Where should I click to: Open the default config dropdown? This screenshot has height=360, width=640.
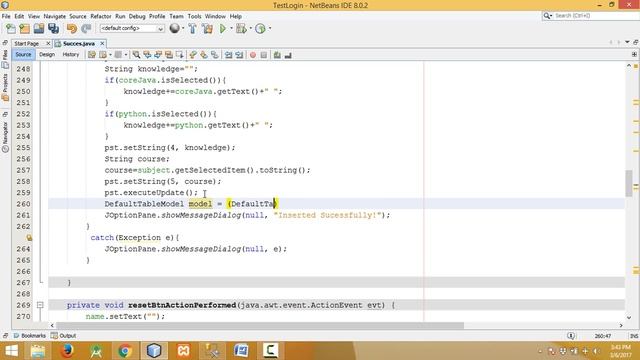coord(132,28)
